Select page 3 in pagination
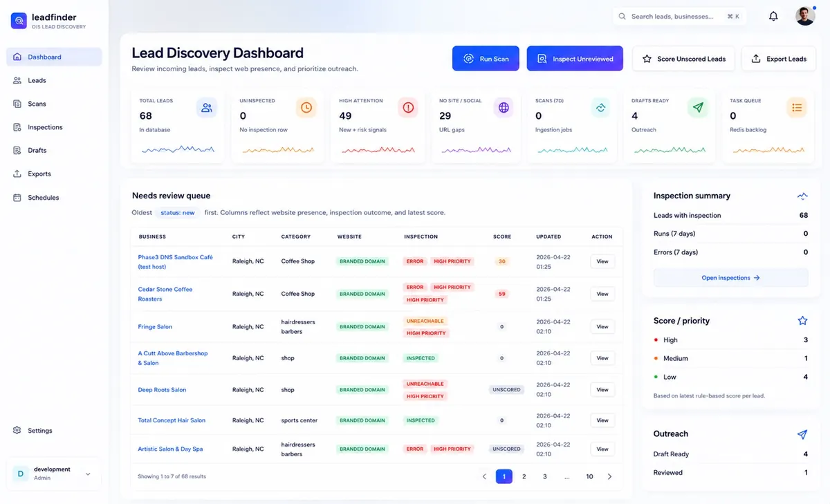The height and width of the screenshot is (504, 830). pyautogui.click(x=545, y=476)
